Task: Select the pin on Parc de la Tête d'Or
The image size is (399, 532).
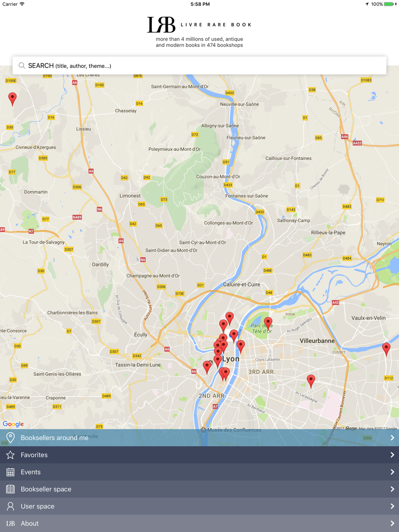Action: (x=268, y=323)
